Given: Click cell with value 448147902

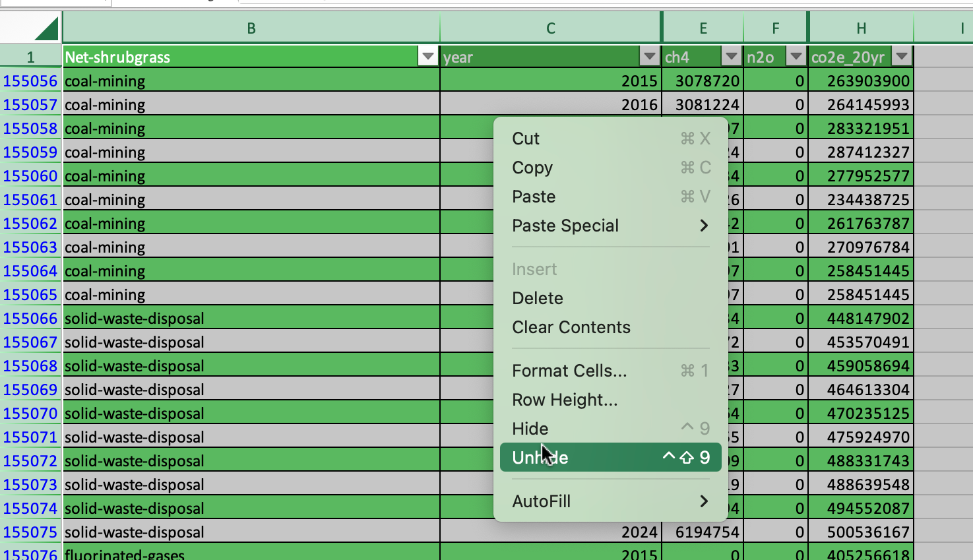Looking at the screenshot, I should (x=861, y=319).
